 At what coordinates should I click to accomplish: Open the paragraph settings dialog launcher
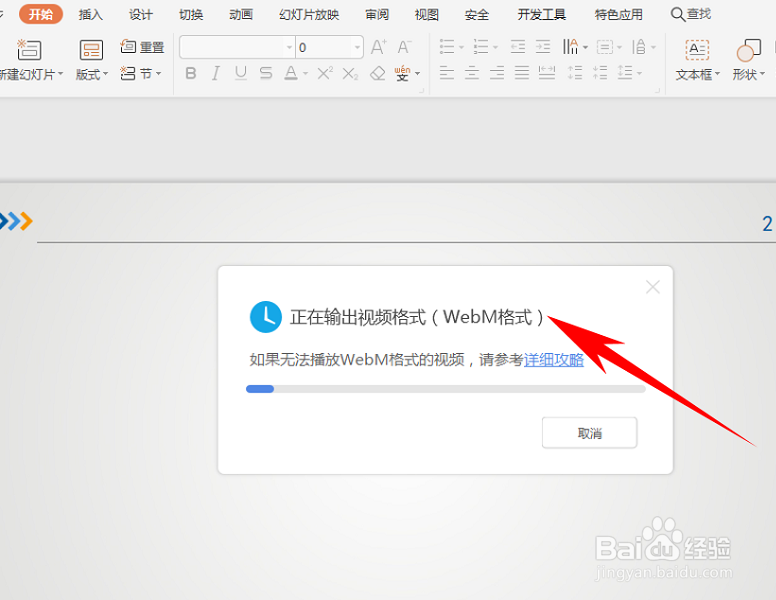point(658,91)
